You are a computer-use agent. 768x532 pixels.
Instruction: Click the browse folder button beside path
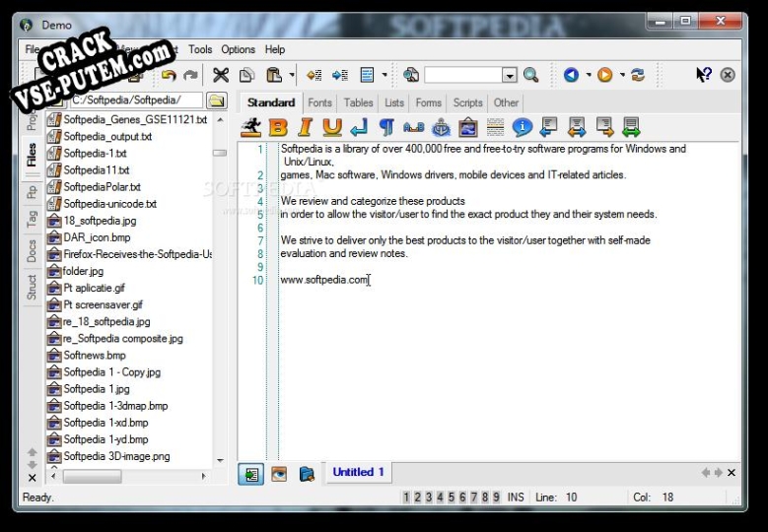tap(216, 100)
